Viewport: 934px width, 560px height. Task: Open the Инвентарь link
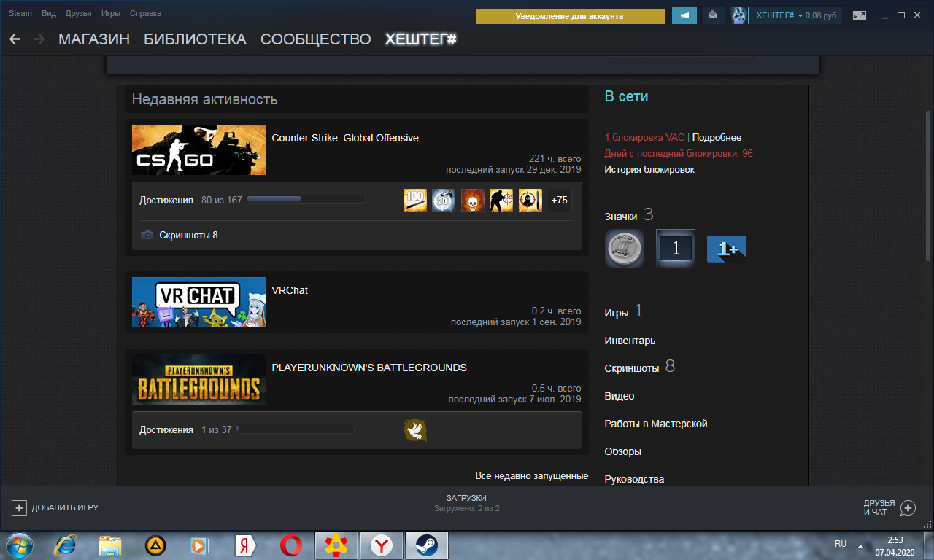(630, 341)
